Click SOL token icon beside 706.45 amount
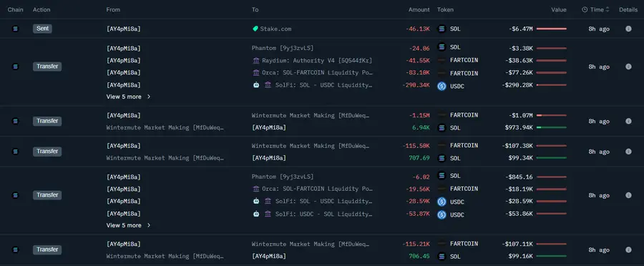The width and height of the screenshot is (644, 266). coord(441,256)
